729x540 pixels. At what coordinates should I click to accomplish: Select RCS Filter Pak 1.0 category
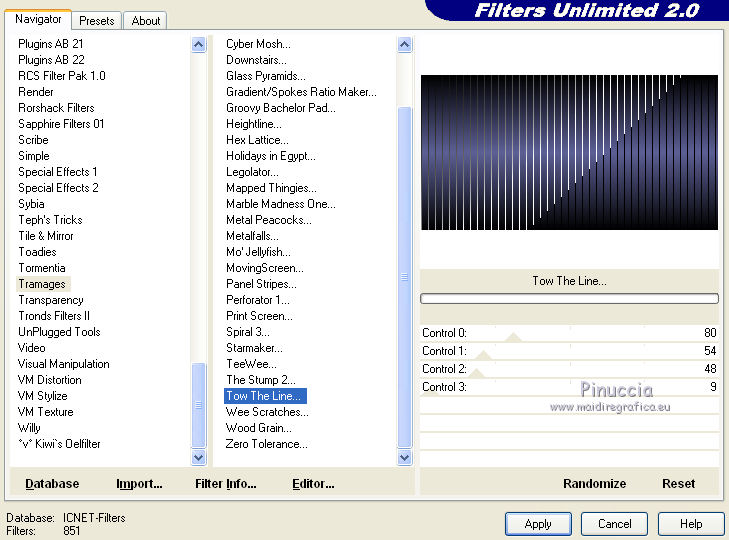click(x=62, y=76)
